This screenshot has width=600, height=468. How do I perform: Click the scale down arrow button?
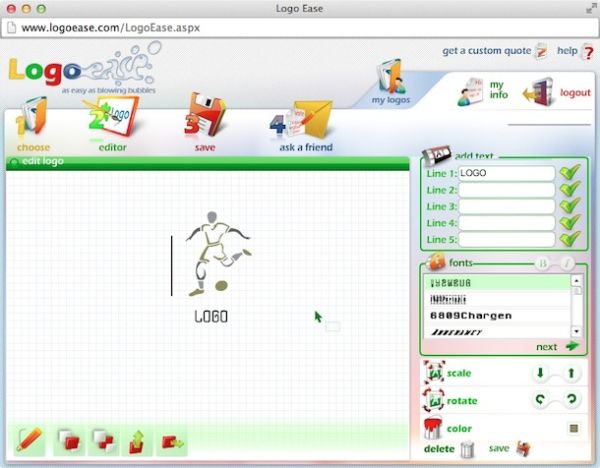click(x=543, y=373)
